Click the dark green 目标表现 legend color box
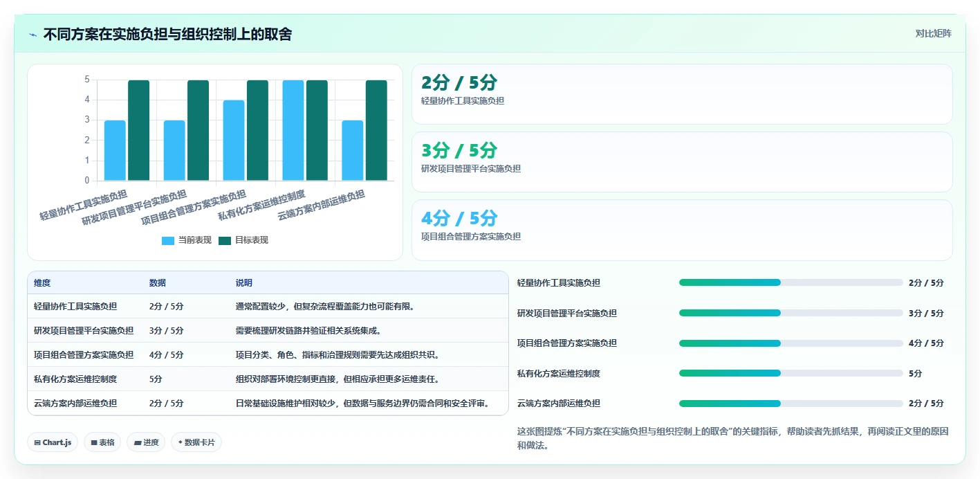980x479 pixels. click(225, 240)
